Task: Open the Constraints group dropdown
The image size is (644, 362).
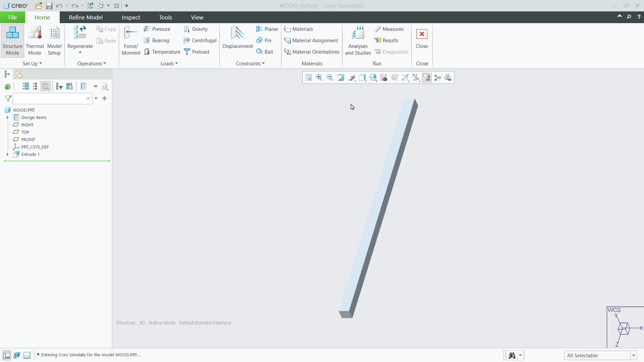Action: click(x=250, y=64)
